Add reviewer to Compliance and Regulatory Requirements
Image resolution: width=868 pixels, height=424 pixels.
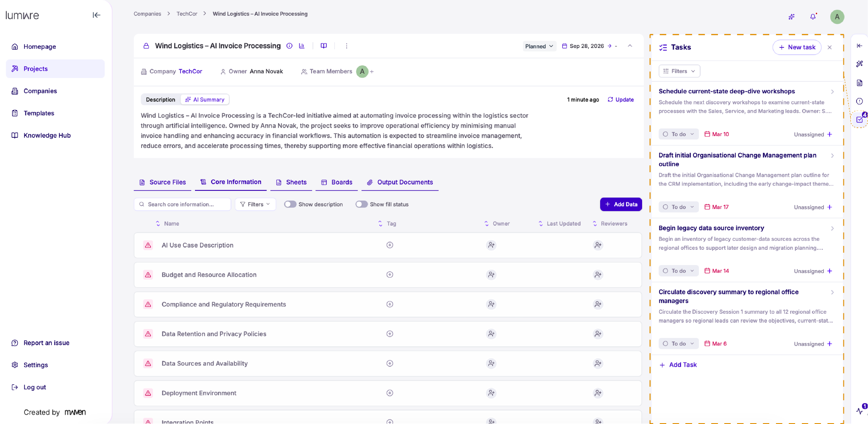coord(598,304)
